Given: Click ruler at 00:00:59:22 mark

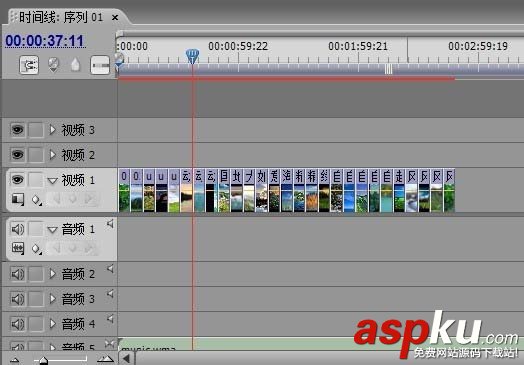Looking at the screenshot, I should pos(238,46).
